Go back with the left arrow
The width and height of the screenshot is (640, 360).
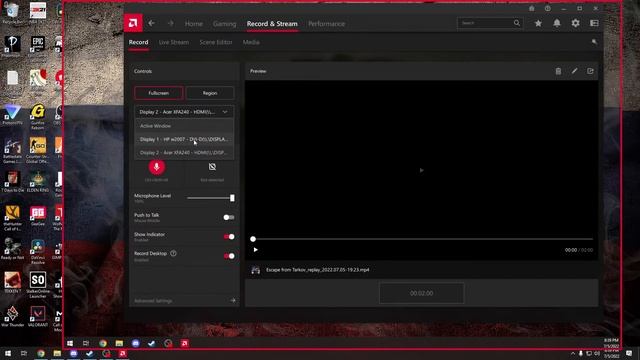[x=151, y=23]
